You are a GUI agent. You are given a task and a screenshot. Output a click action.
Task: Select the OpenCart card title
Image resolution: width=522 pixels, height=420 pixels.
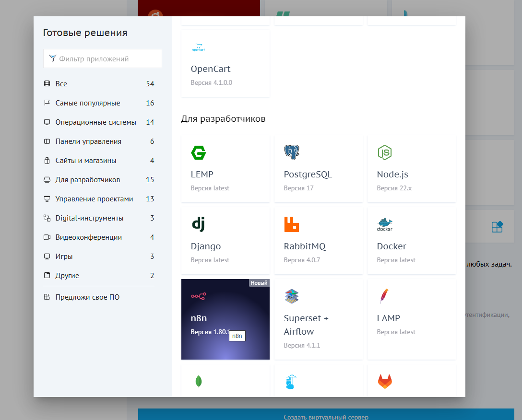pos(211,69)
